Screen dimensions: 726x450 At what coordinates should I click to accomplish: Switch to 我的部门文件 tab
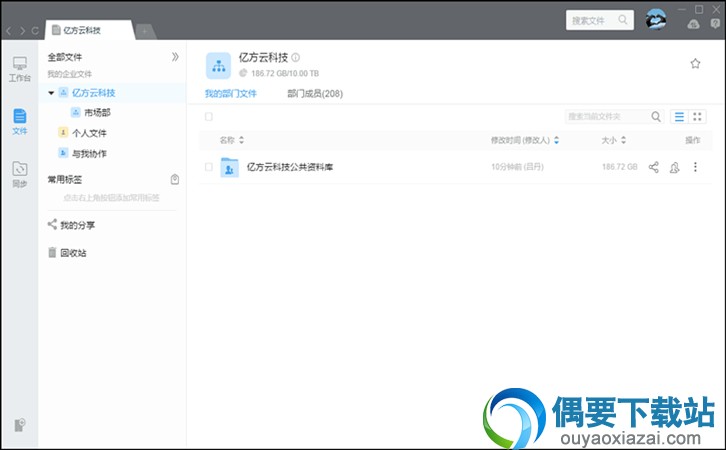point(231,94)
